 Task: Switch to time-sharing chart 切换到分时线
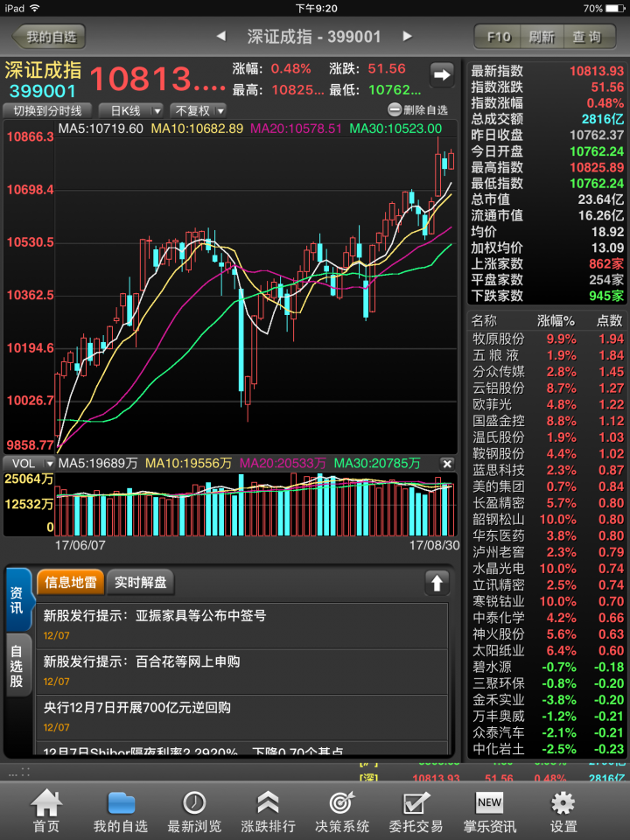point(47,111)
